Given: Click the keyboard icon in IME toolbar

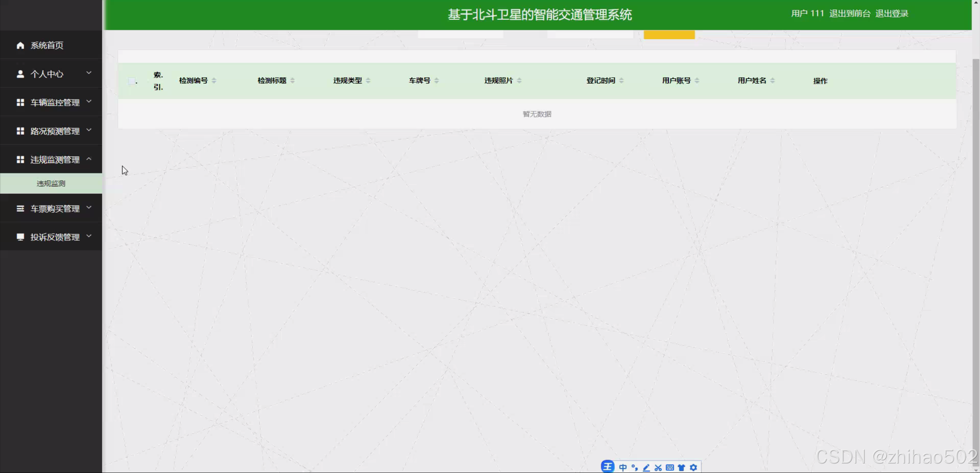Looking at the screenshot, I should click(x=669, y=467).
